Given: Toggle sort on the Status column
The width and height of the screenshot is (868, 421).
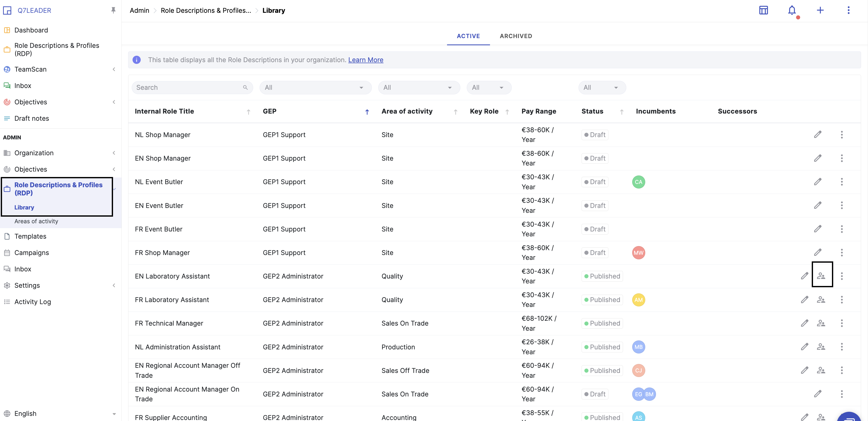Looking at the screenshot, I should (621, 112).
